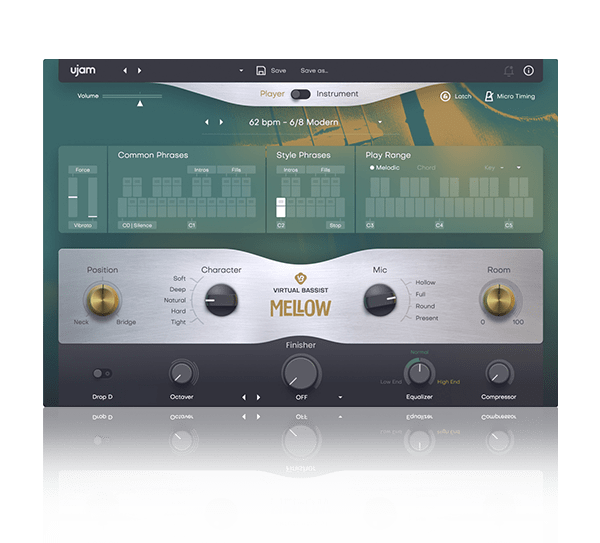This screenshot has width=600, height=543.
Task: Enable the Latch icon
Action: tap(445, 96)
